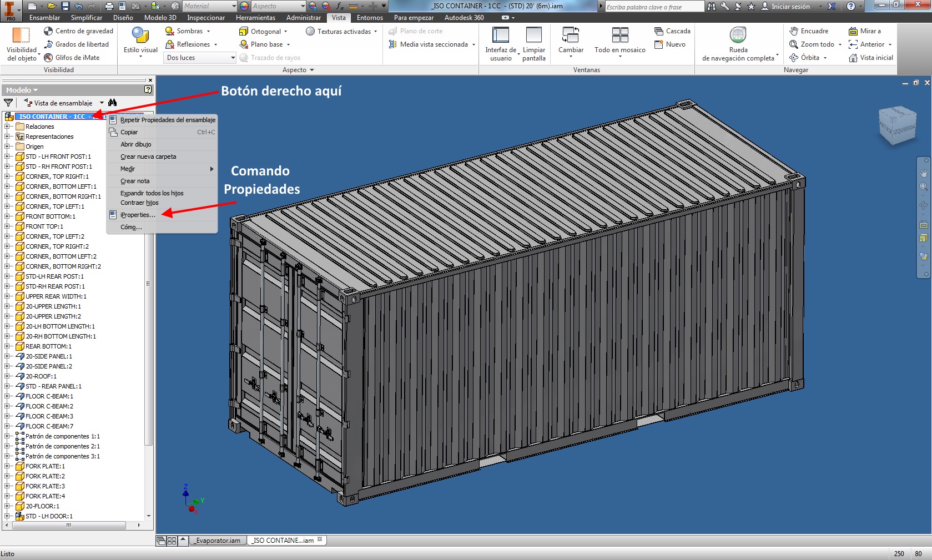The height and width of the screenshot is (560, 932).
Task: Click the help search input field
Action: (654, 7)
